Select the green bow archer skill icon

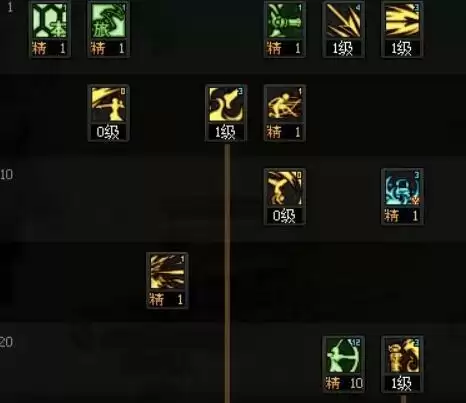343,356
